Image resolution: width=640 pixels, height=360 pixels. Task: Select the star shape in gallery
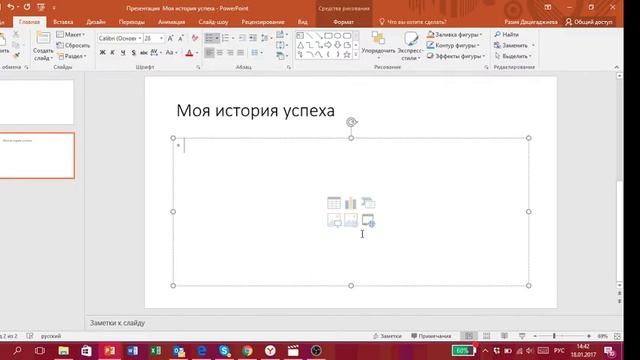[347, 54]
